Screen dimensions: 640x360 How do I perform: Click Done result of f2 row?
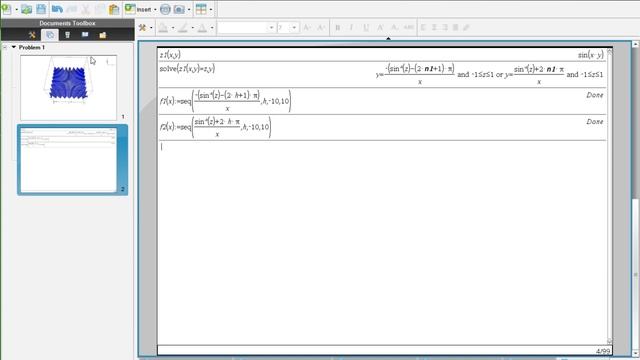595,122
